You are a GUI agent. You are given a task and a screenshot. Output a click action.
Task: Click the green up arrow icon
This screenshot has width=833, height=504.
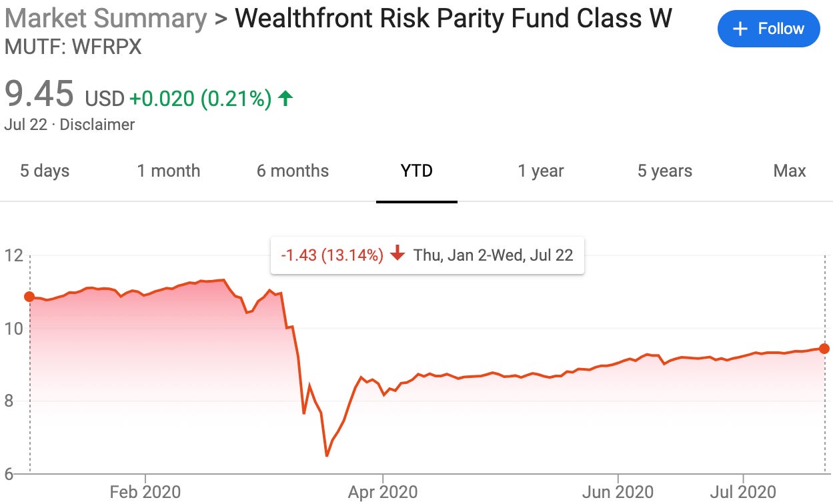tap(285, 99)
